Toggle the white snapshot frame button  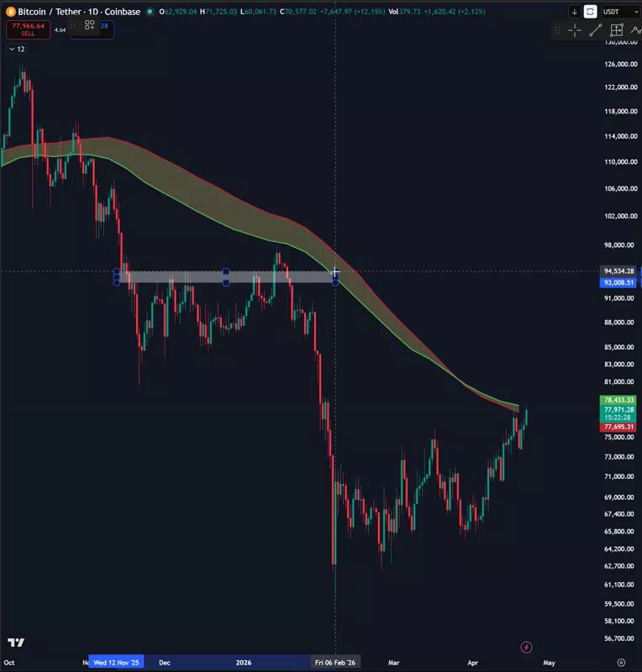(590, 12)
